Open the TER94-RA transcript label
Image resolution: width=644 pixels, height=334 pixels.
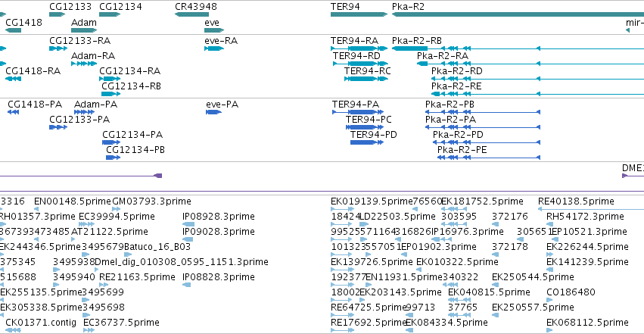click(x=354, y=41)
